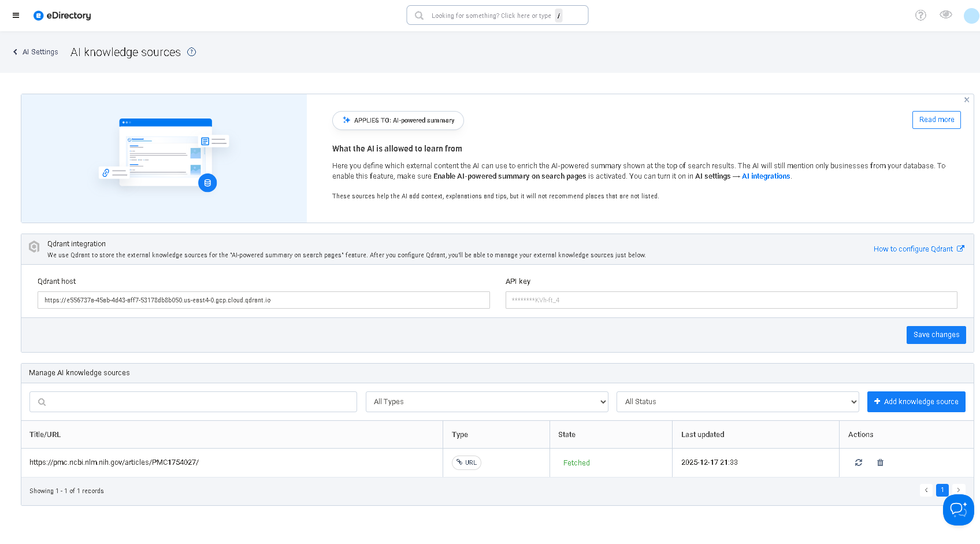
Task: Open the help tooltip beside AI knowledge sources
Action: 192,52
